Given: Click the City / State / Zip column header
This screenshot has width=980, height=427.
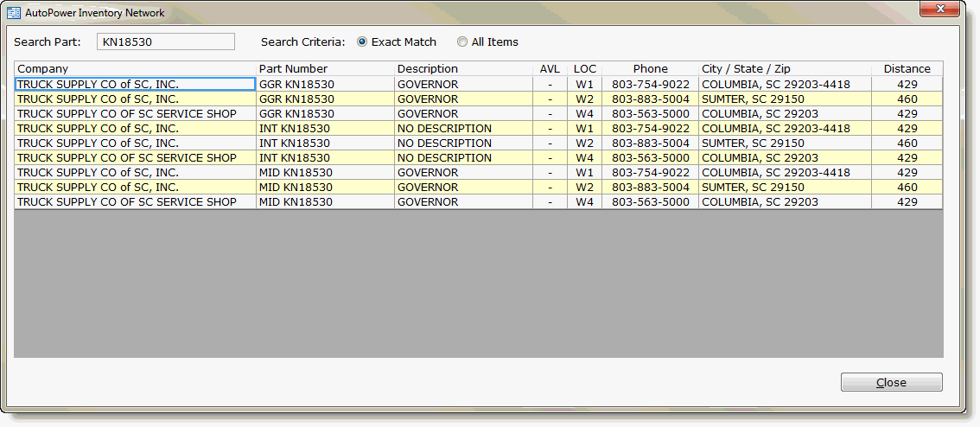Looking at the screenshot, I should [785, 69].
